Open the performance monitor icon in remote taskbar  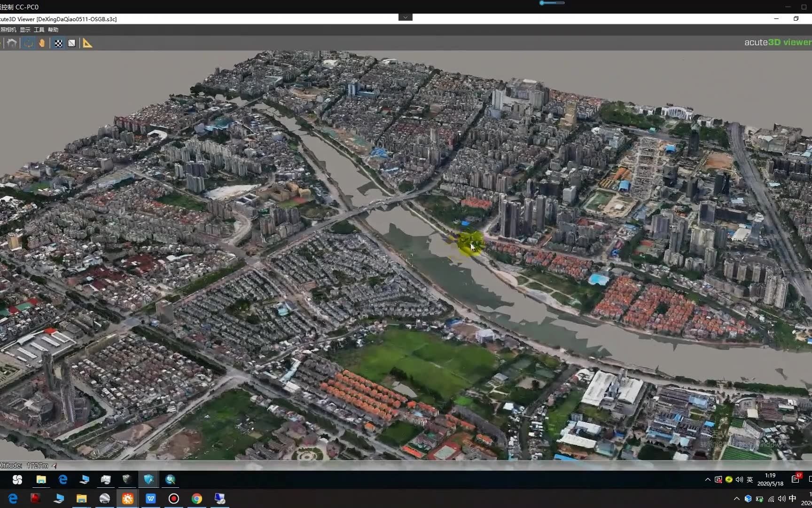pos(106,479)
